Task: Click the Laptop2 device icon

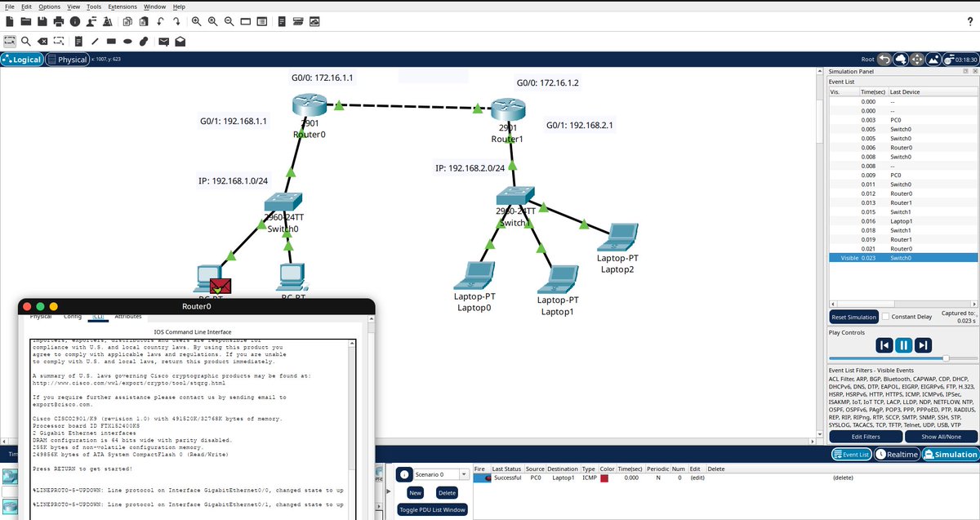Action: click(x=617, y=237)
